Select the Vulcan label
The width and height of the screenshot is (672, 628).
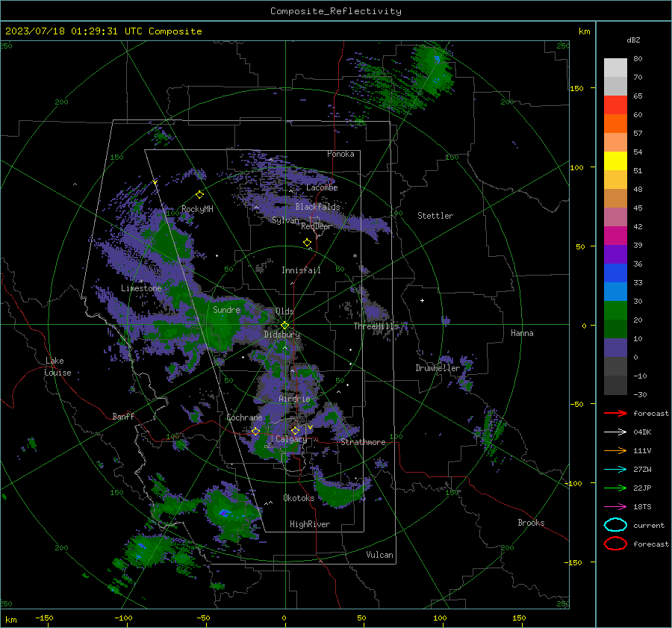(x=379, y=555)
